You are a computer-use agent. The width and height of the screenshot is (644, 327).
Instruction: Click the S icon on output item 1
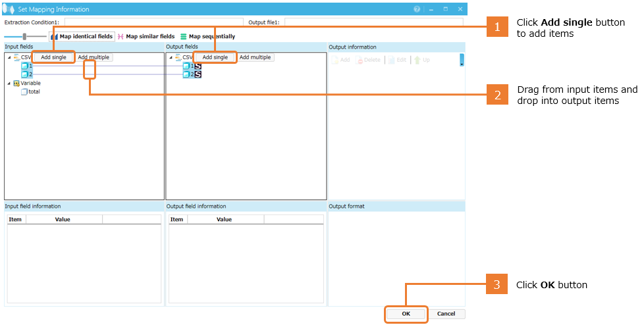coord(198,66)
